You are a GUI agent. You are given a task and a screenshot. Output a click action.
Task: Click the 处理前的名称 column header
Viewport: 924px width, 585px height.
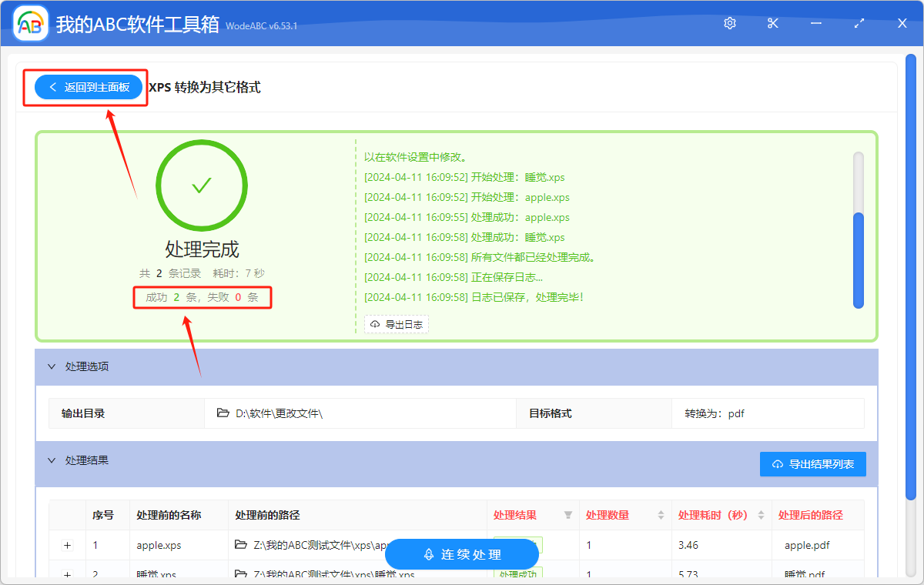coord(169,515)
